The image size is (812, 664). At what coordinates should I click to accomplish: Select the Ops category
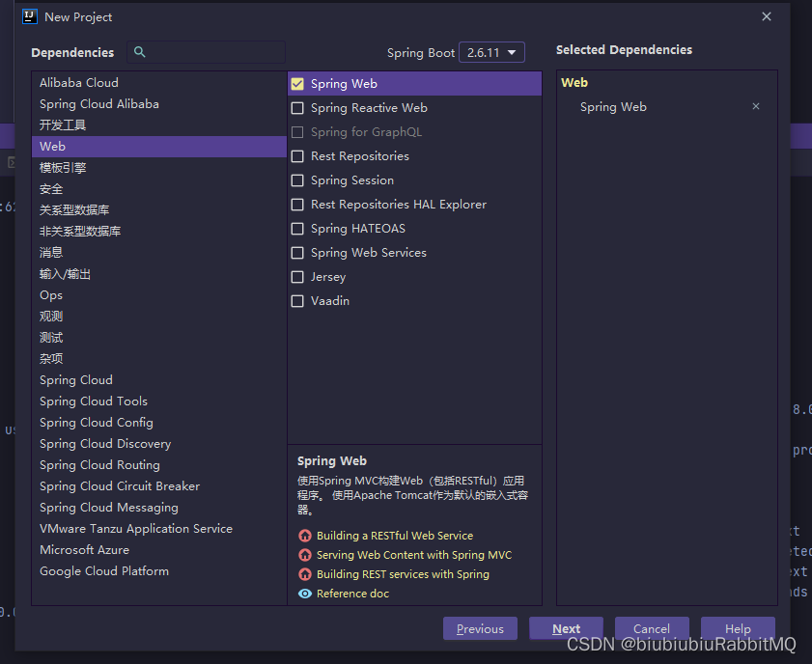[159, 295]
